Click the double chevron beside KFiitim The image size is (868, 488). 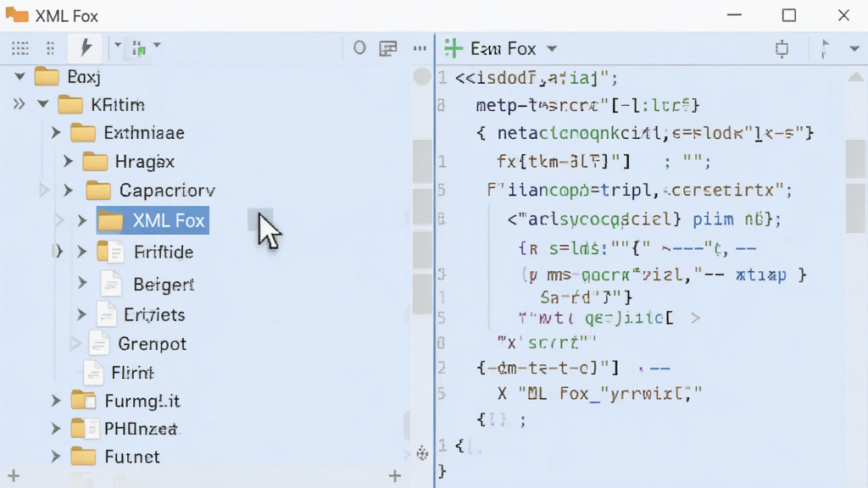click(19, 104)
